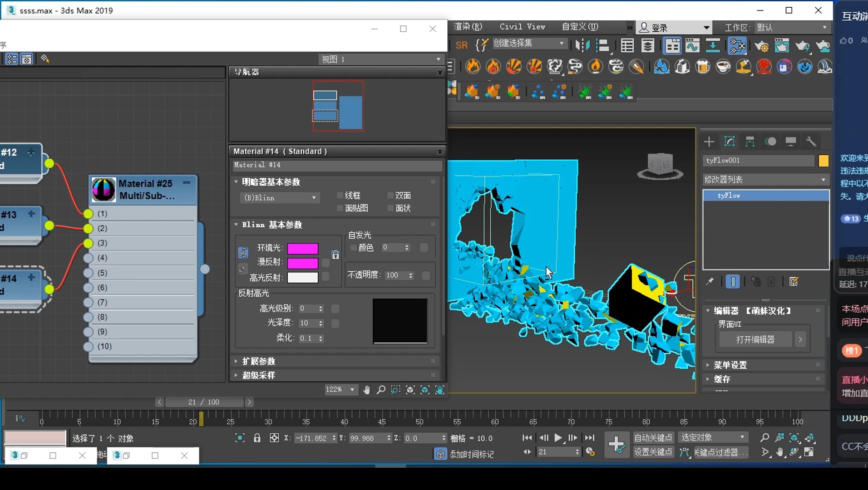This screenshot has height=490, width=868.
Task: Open the Civil View menu
Action: (522, 27)
